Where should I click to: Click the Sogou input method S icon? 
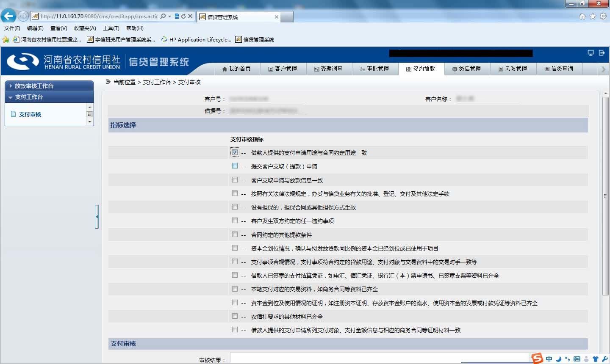pyautogui.click(x=537, y=358)
